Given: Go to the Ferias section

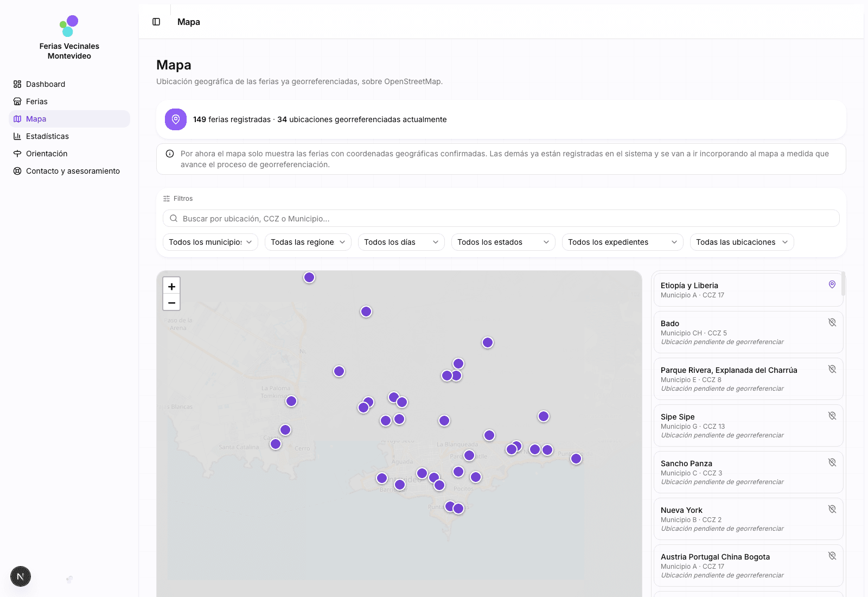Looking at the screenshot, I should click(69, 101).
